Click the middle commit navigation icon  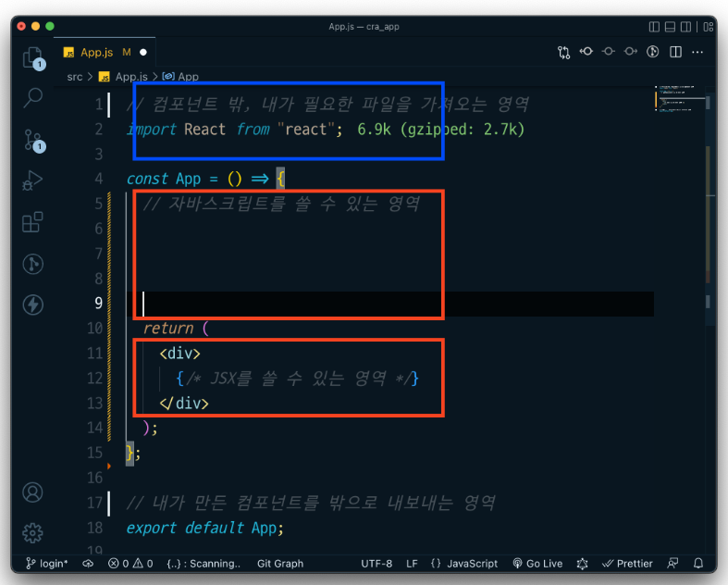click(609, 52)
